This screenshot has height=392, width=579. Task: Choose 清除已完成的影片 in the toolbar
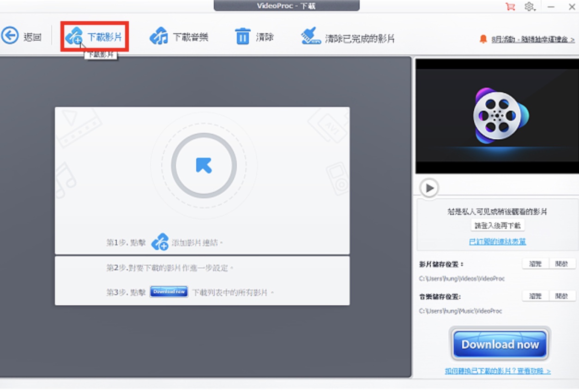[348, 36]
